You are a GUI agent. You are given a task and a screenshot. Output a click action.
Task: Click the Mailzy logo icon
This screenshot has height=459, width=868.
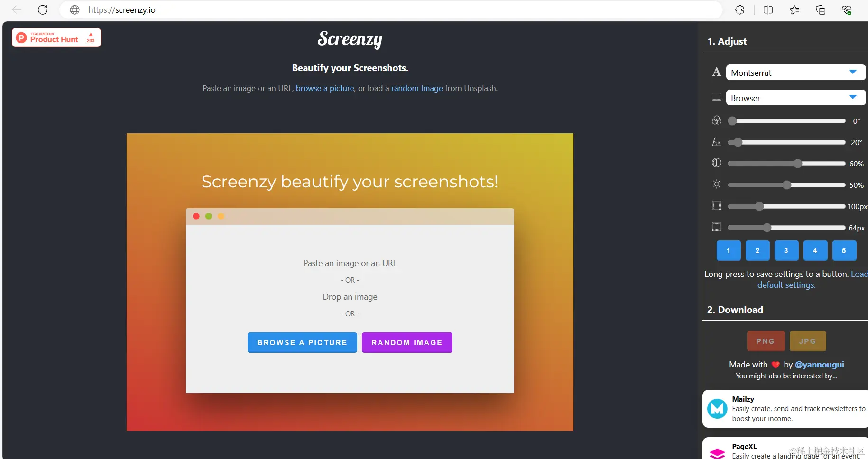pyautogui.click(x=717, y=409)
